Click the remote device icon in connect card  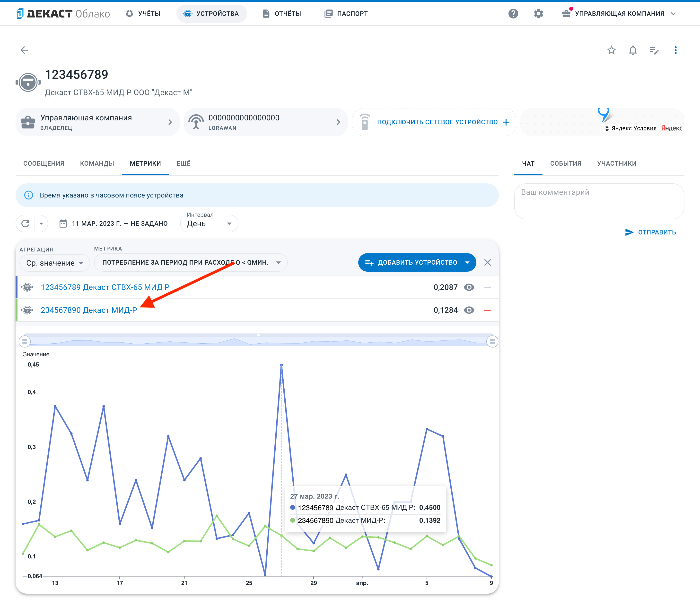[x=365, y=122]
